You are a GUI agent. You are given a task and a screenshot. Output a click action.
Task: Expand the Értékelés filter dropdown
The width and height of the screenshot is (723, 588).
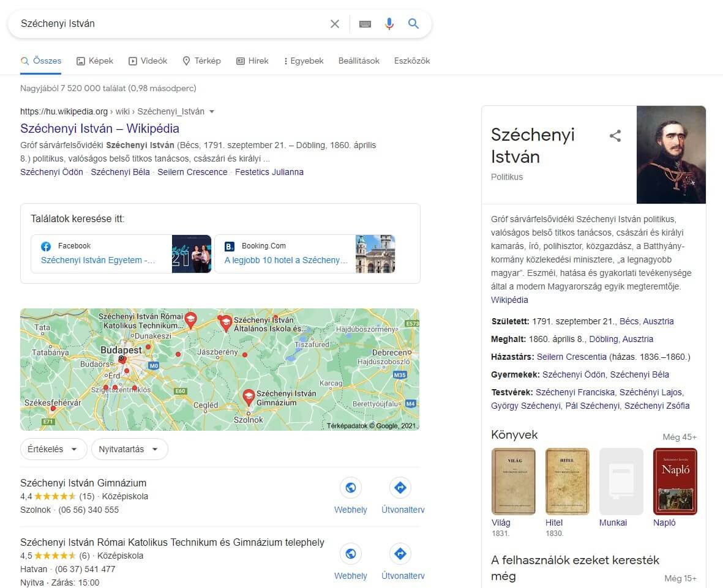pos(53,449)
